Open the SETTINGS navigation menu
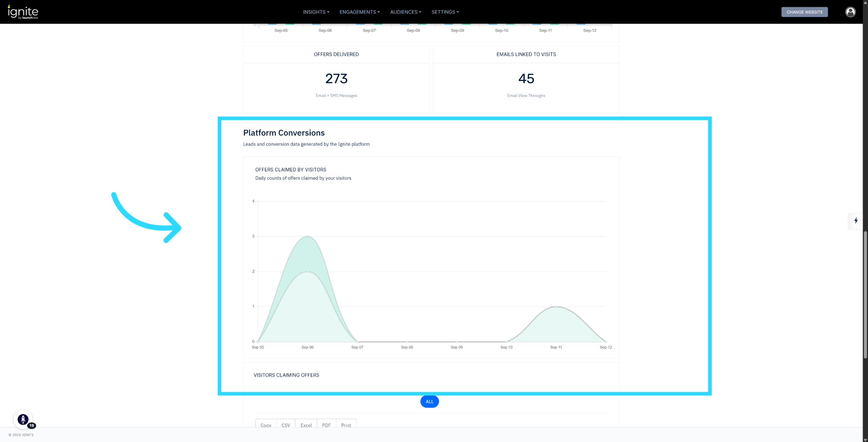This screenshot has height=442, width=868. (445, 12)
